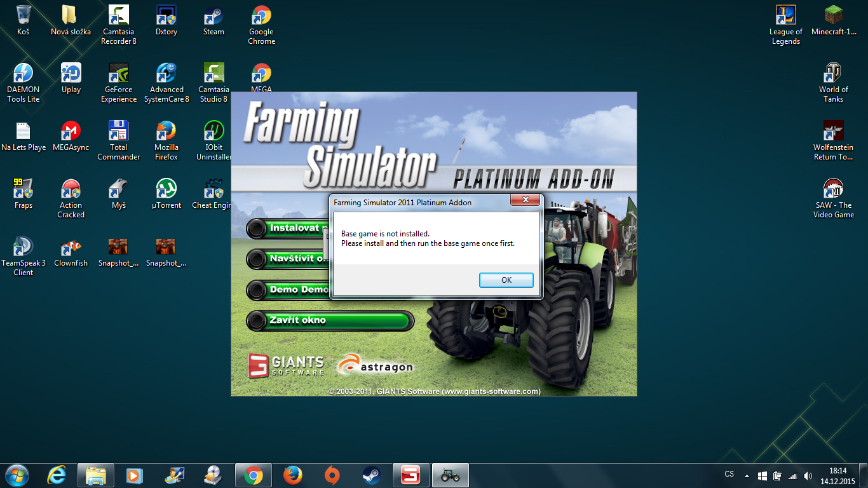Click OK in the error dialog
868x488 pixels.
pos(506,280)
